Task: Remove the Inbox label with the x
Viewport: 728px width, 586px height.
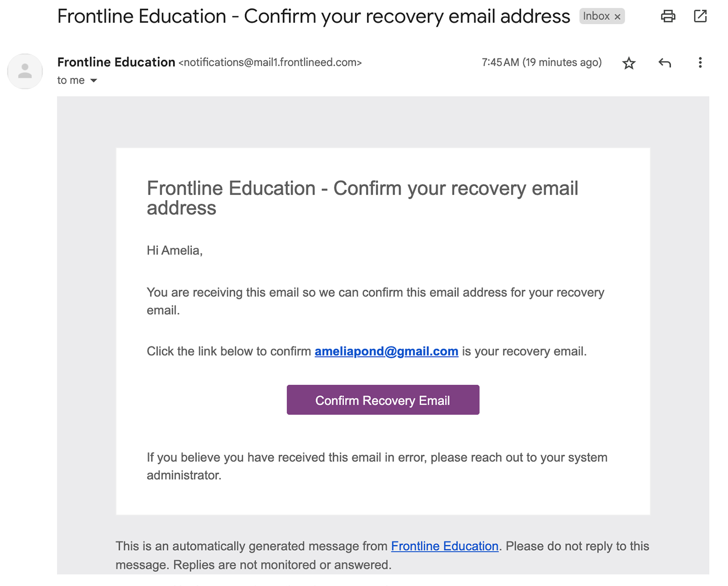Action: 617,17
